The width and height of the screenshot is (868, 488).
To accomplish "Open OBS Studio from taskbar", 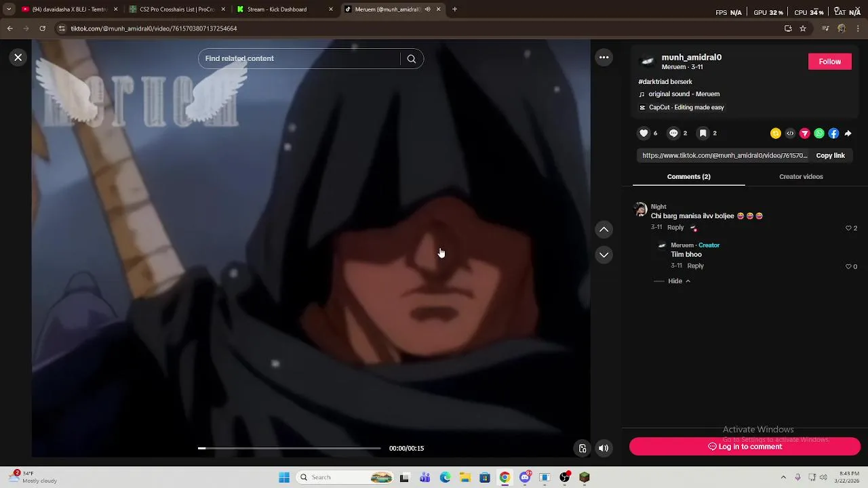I will (x=565, y=477).
